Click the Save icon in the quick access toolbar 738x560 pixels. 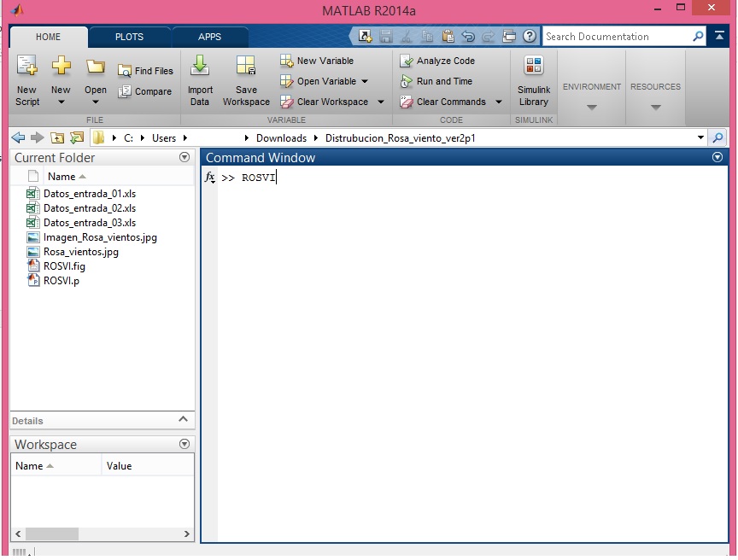(386, 36)
